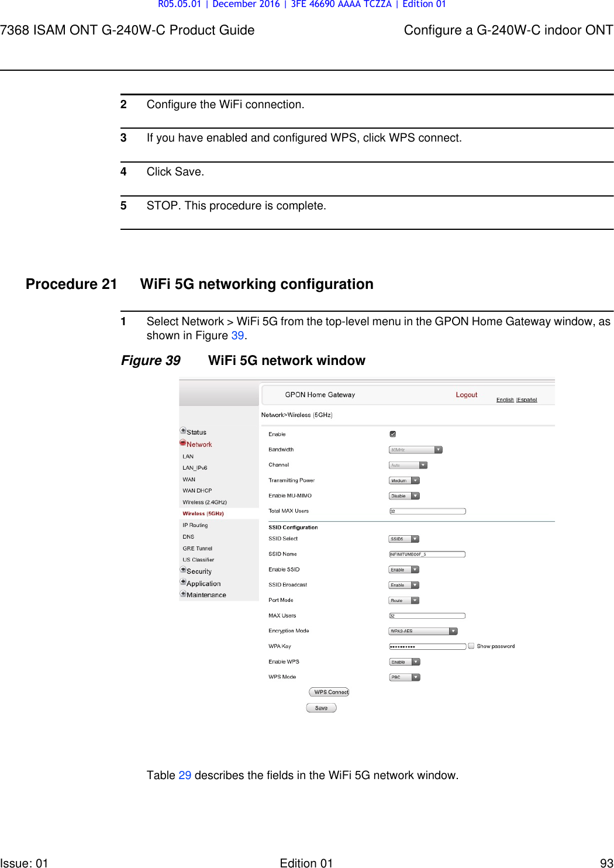The width and height of the screenshot is (614, 868).
Task: Expand the Maintenance section
Action: pyautogui.click(x=182, y=594)
